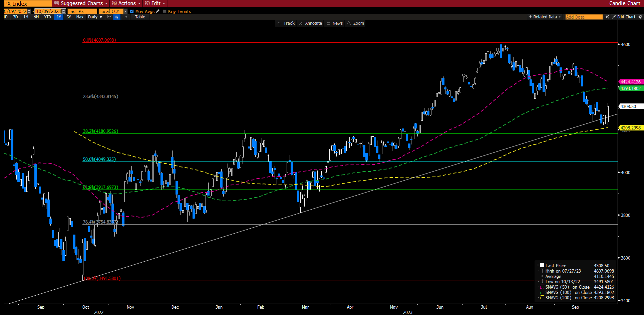Select the YTD time range
Screen dimensions: 644x315
point(47,17)
